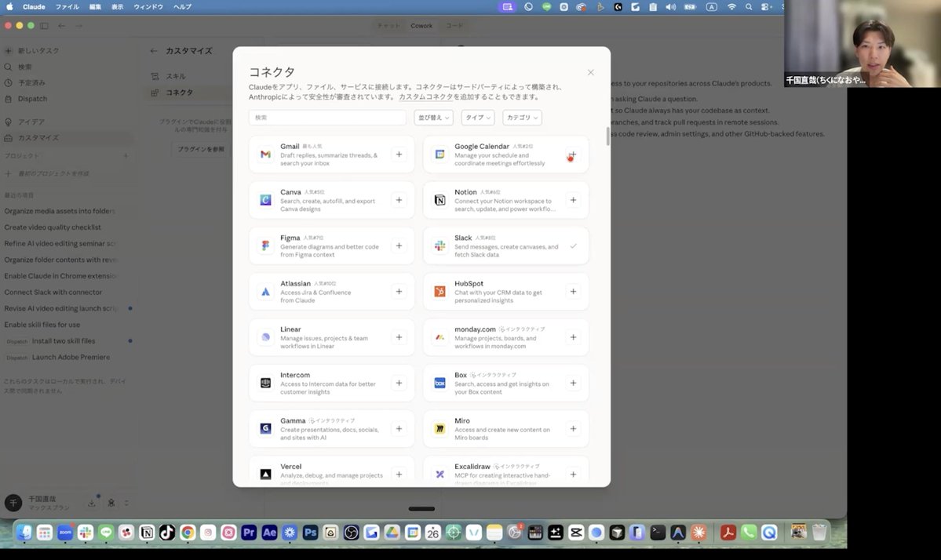Add the Box connector via plus icon
The image size is (941, 560).
tap(573, 383)
